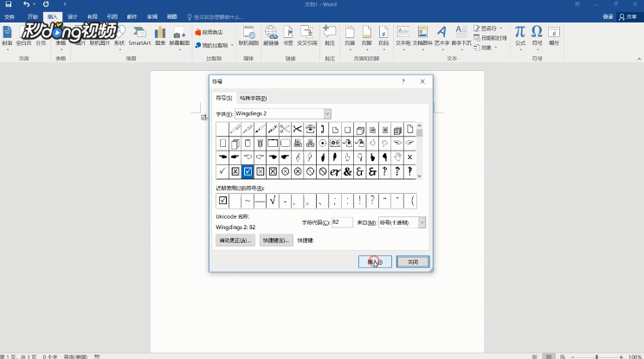Insert numbering (编号)
Image resolution: width=644 pixels, height=359 pixels.
pyautogui.click(x=554, y=36)
